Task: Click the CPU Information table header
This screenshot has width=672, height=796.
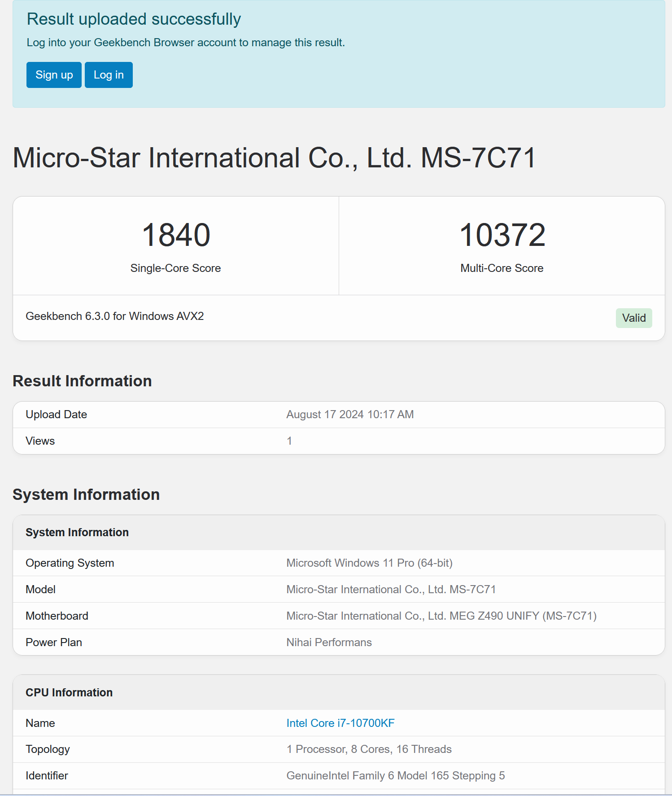Action: 69,692
